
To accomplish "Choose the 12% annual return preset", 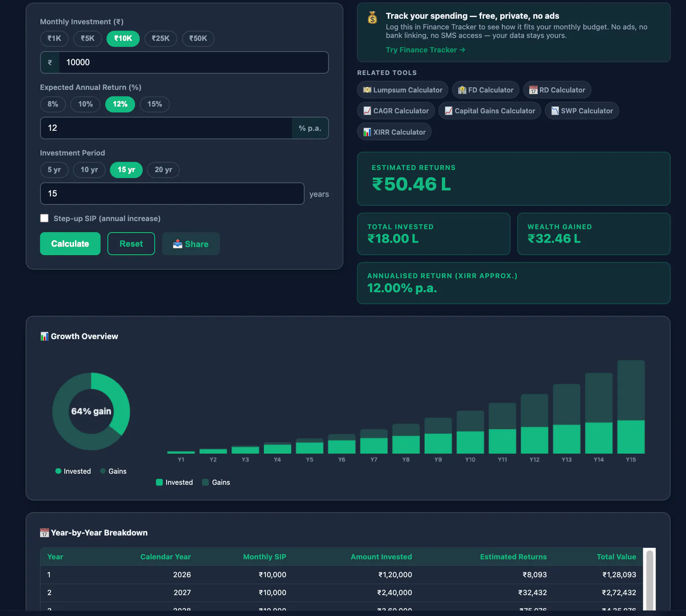I will [120, 104].
